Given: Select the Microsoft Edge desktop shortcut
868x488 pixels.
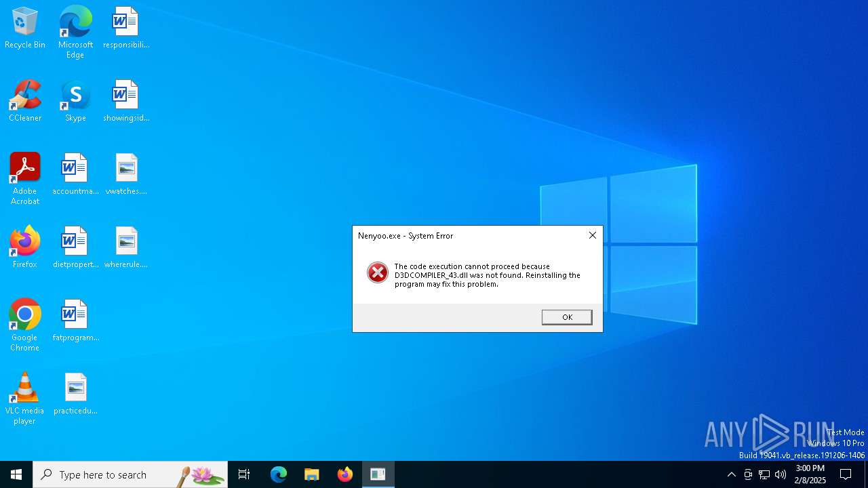Looking at the screenshot, I should 75,33.
